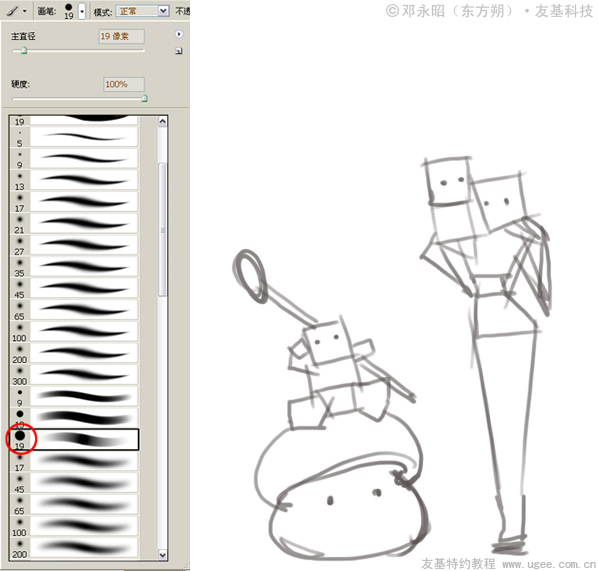Viewport: 598px width, 571px height.
Task: Click the master diameter value field 19 像素
Action: tap(121, 37)
